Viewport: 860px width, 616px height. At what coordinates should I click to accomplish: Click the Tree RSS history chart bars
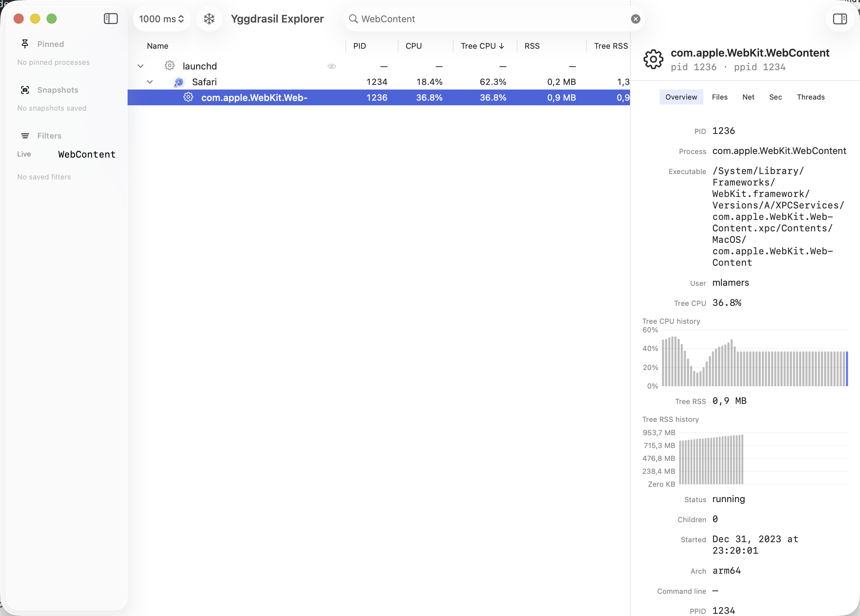(711, 460)
